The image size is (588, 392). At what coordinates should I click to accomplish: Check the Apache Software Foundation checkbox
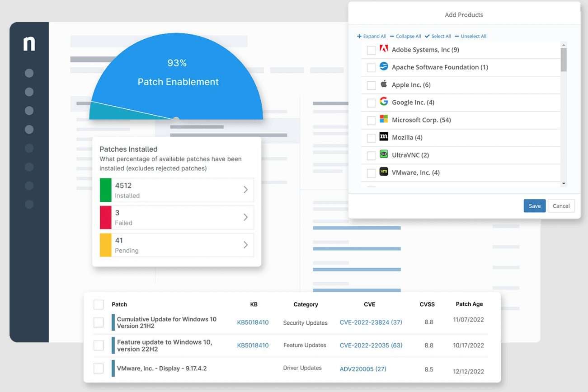(x=371, y=68)
